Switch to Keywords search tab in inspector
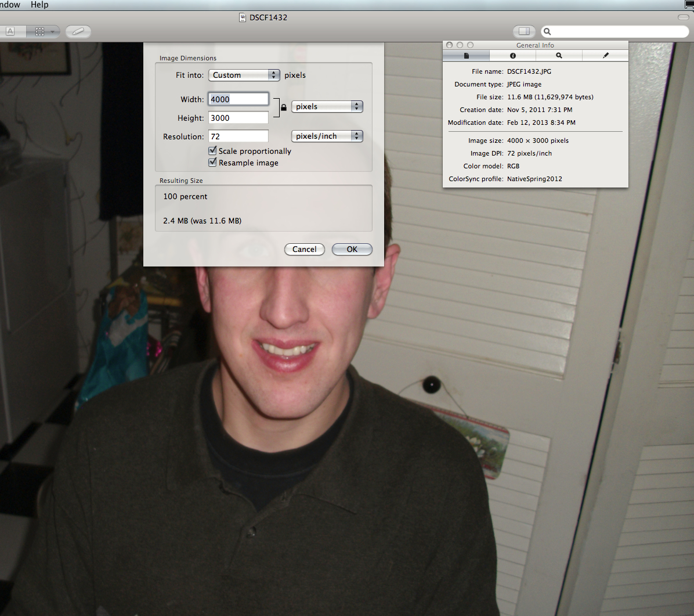The height and width of the screenshot is (616, 694). (x=559, y=55)
